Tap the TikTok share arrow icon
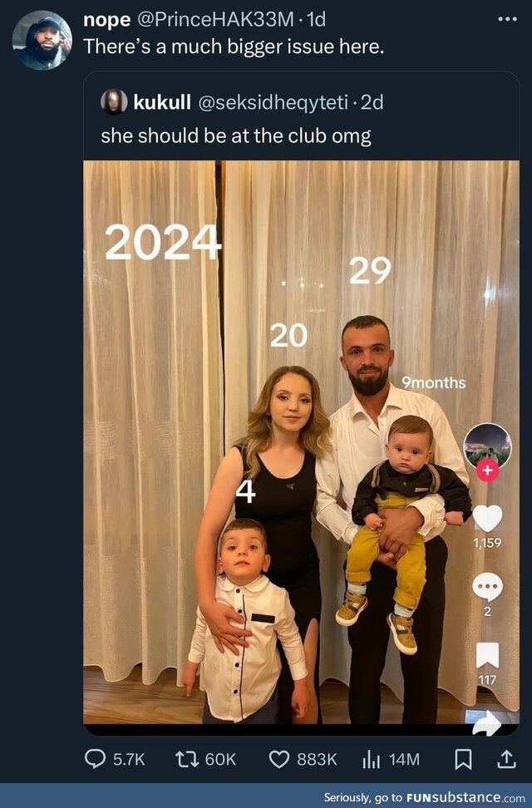532x808 pixels. [x=486, y=723]
